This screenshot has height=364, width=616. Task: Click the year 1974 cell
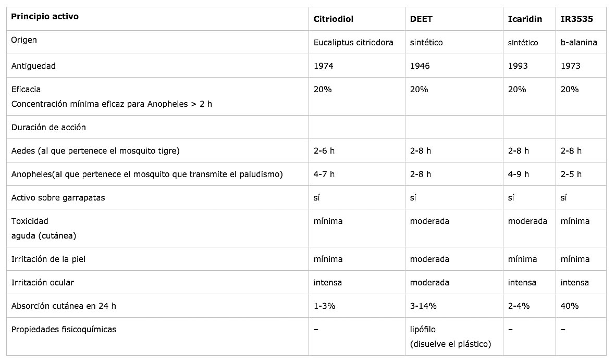(x=324, y=66)
